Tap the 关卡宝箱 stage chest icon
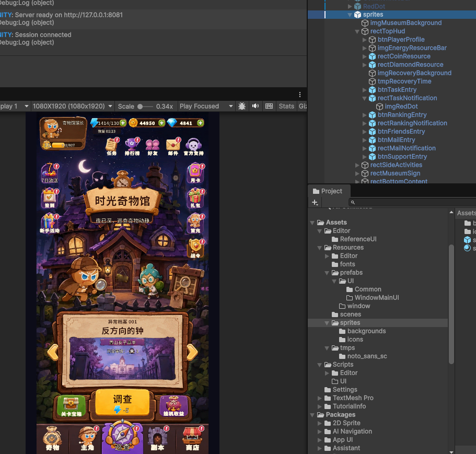The height and width of the screenshot is (454, 476). (x=72, y=406)
